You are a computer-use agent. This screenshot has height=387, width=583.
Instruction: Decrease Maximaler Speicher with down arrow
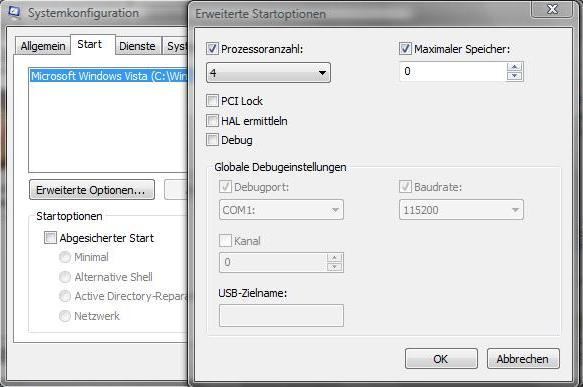coord(515,76)
